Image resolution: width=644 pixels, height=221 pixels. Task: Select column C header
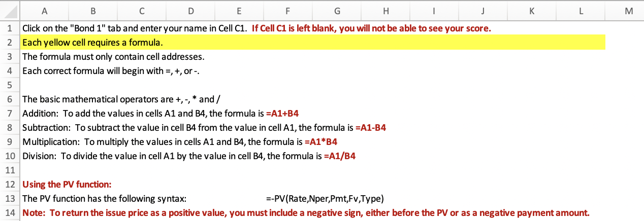point(142,10)
